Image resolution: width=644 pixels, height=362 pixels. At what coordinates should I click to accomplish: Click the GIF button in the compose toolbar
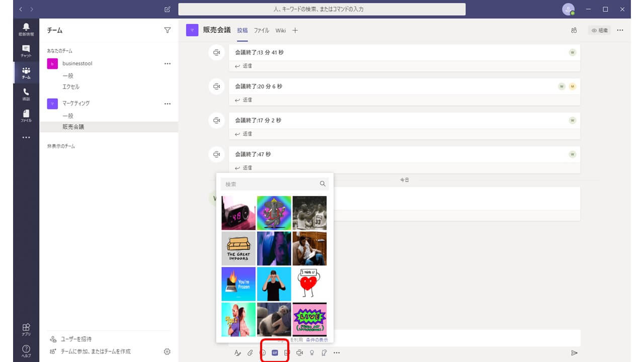(x=275, y=353)
